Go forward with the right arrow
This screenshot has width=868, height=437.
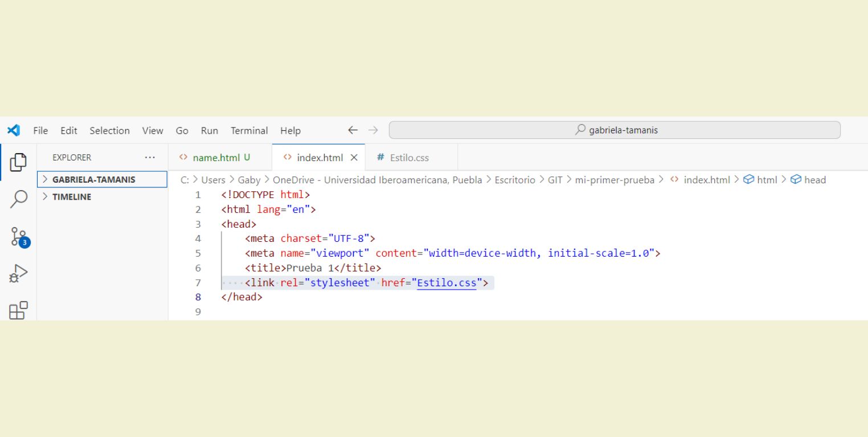pyautogui.click(x=373, y=130)
